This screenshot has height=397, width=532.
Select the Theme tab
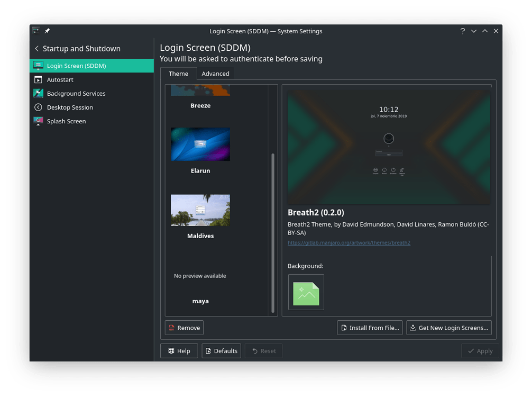[178, 74]
